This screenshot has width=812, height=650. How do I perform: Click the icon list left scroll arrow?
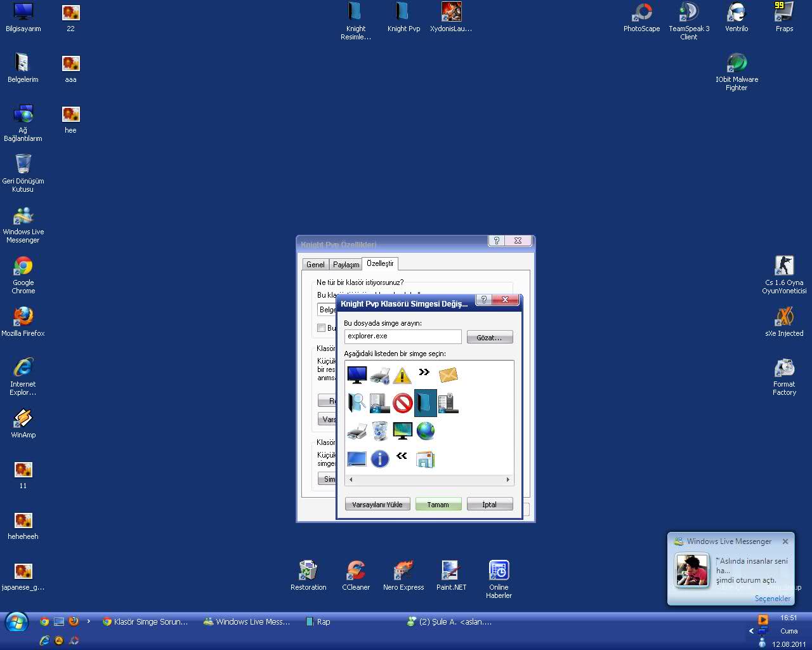(x=351, y=480)
